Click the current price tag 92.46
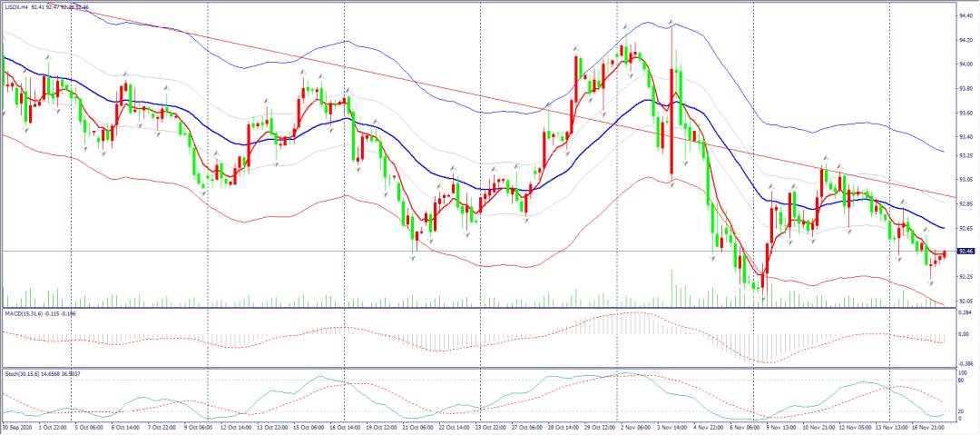 (965, 251)
